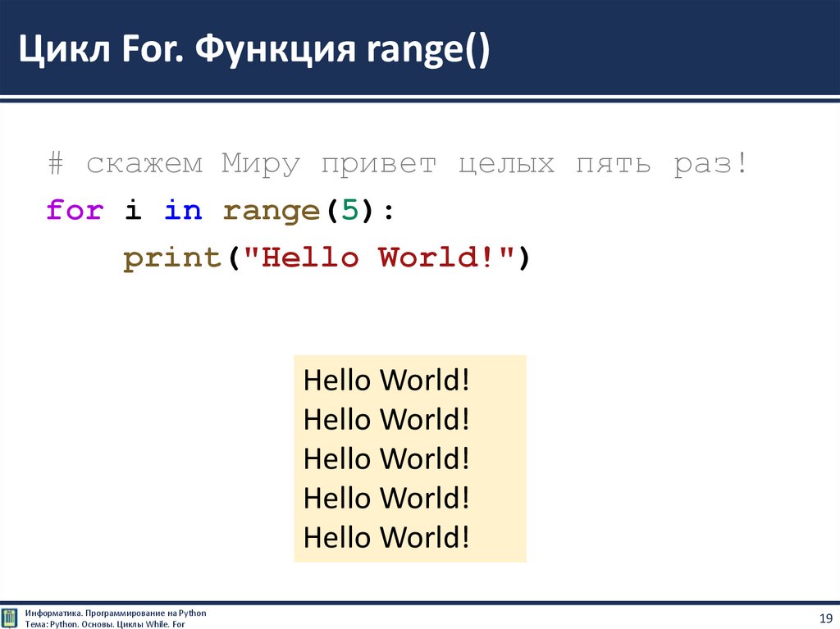Click the "Hello World!" string in the code
The width and height of the screenshot is (840, 629).
click(379, 258)
